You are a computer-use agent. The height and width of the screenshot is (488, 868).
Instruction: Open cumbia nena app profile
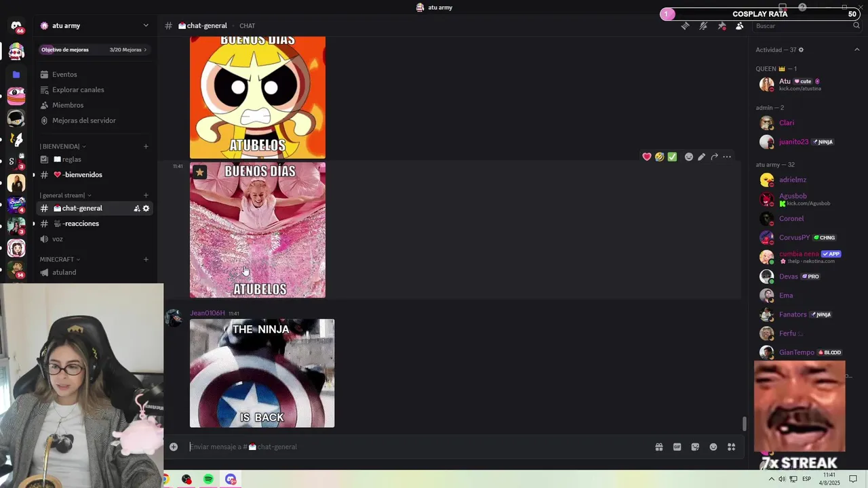807,257
